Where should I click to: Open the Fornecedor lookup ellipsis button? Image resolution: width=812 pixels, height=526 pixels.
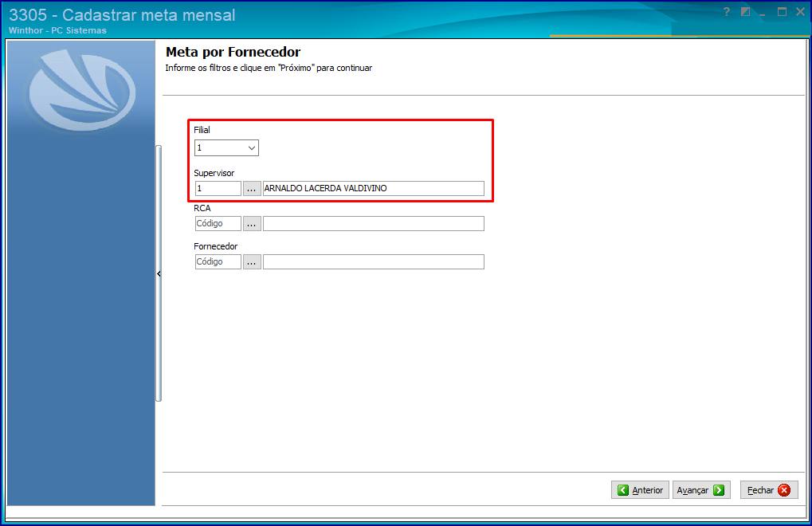coord(252,262)
